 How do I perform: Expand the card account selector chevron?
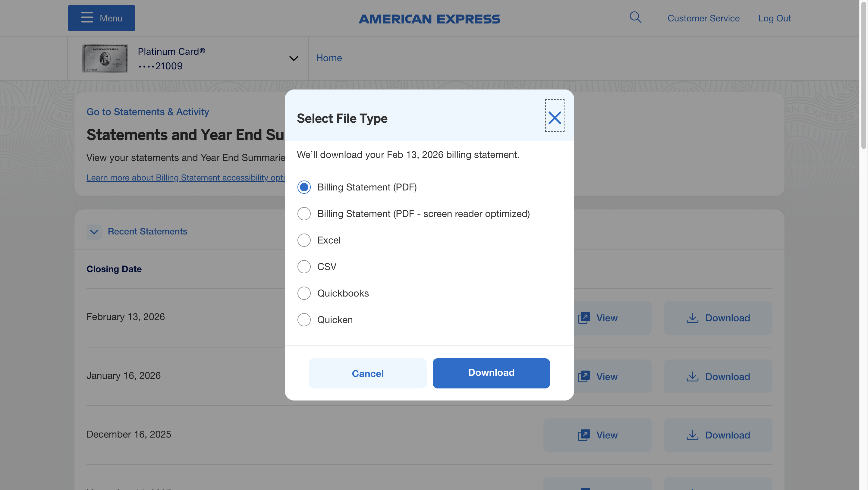coord(294,58)
